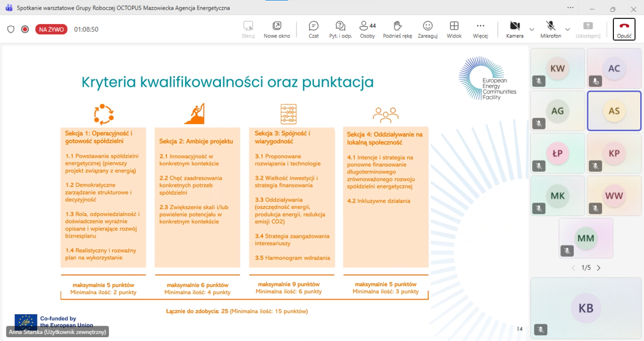
Task: Select the AS participant tile
Action: click(x=614, y=111)
